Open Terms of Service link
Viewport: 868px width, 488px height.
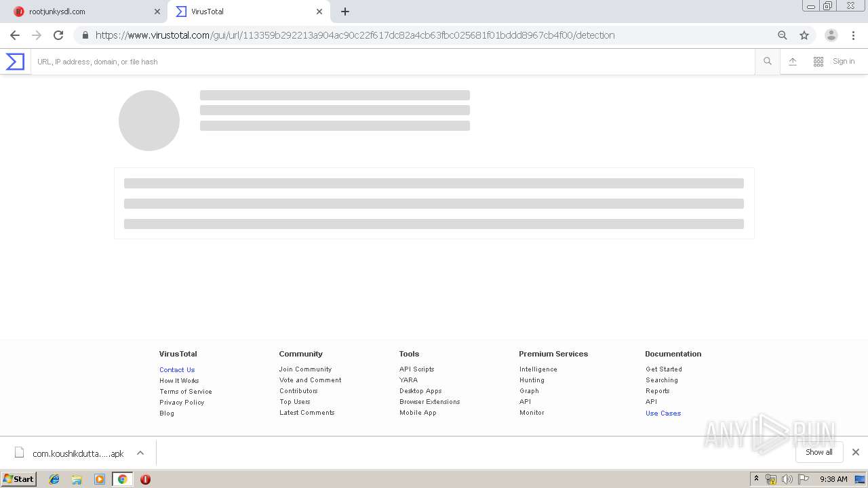point(186,392)
